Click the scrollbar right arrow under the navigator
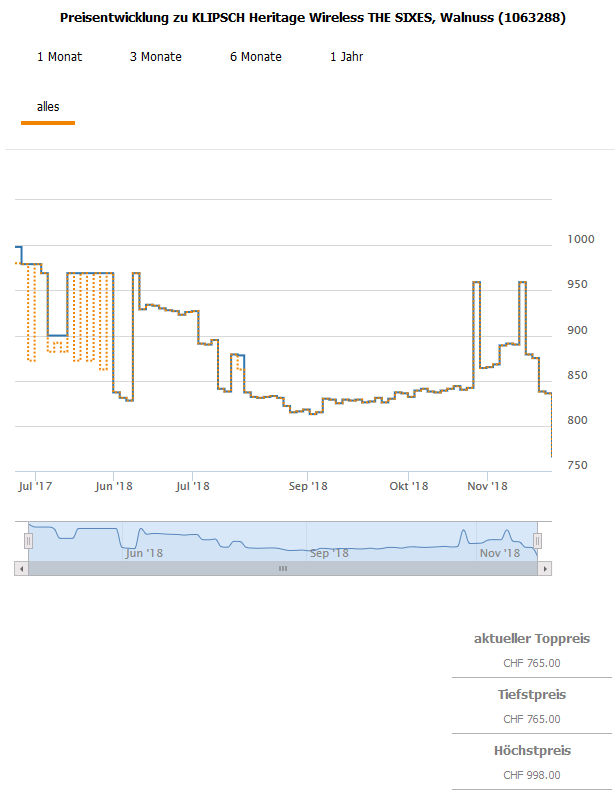This screenshot has width=615, height=801. pyautogui.click(x=545, y=568)
